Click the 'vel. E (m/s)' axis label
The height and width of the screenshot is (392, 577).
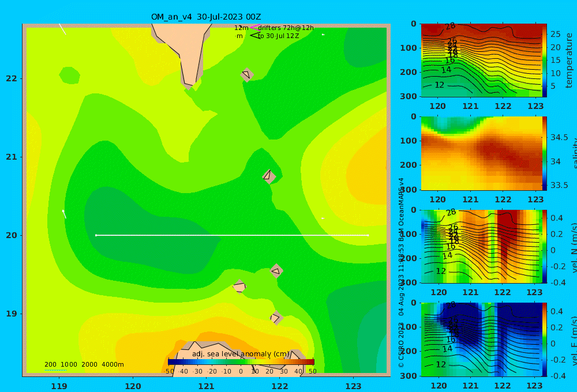tap(574, 340)
